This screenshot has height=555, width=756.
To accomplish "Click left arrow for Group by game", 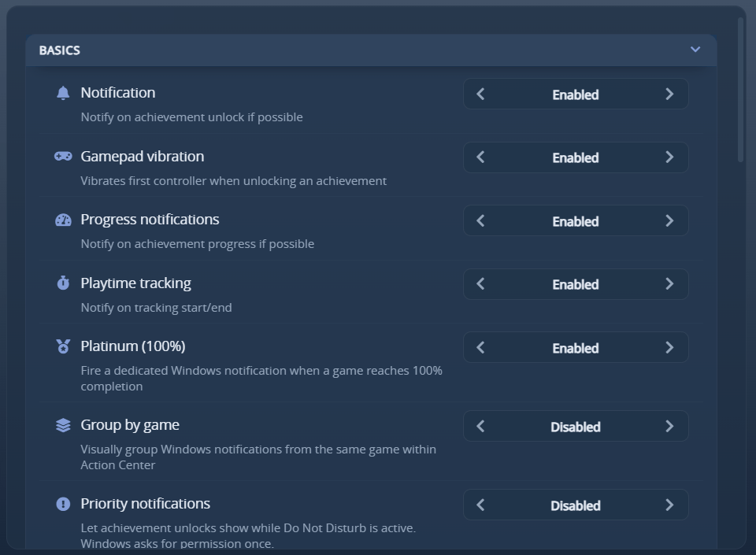I will (480, 426).
